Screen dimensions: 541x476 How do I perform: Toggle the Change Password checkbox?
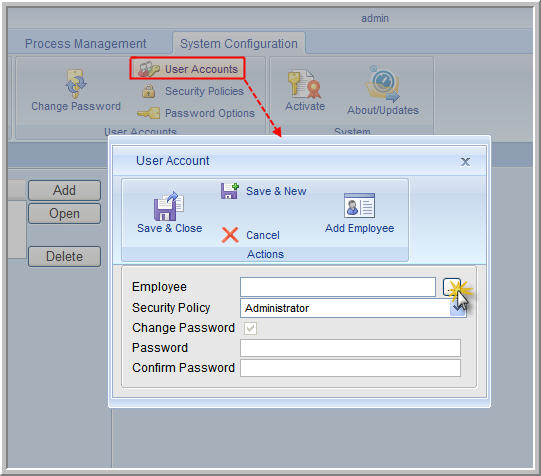click(x=250, y=328)
